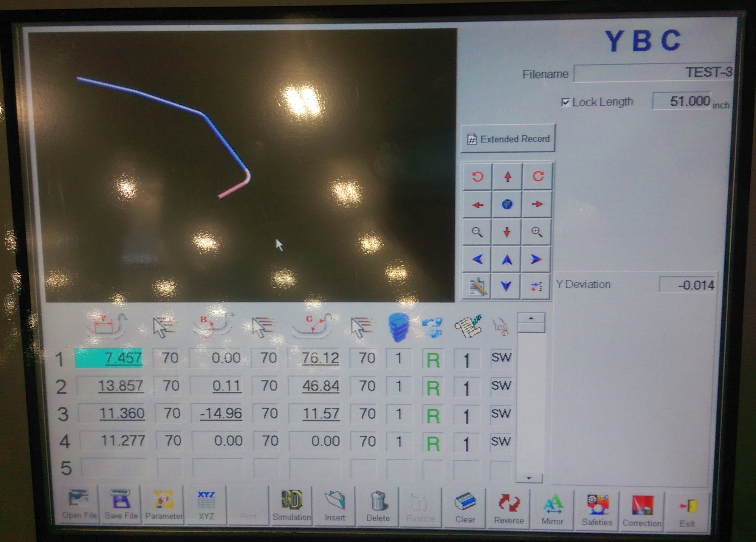
Task: Toggle the R direction in row 1
Action: (x=433, y=360)
